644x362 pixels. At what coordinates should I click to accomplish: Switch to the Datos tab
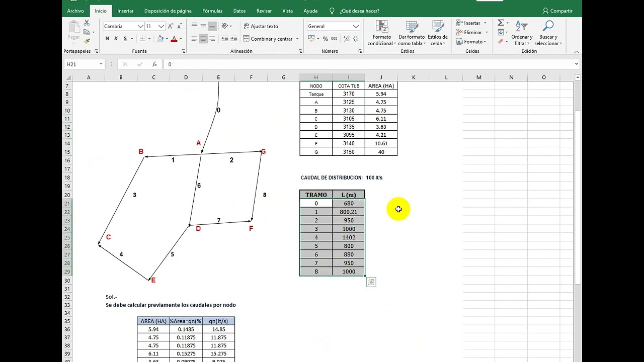(239, 11)
